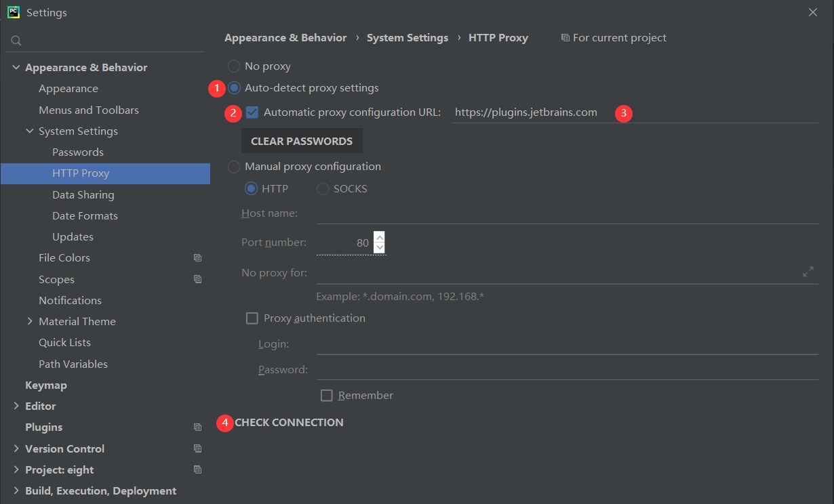Open Data Sharing settings from the sidebar

(x=83, y=194)
